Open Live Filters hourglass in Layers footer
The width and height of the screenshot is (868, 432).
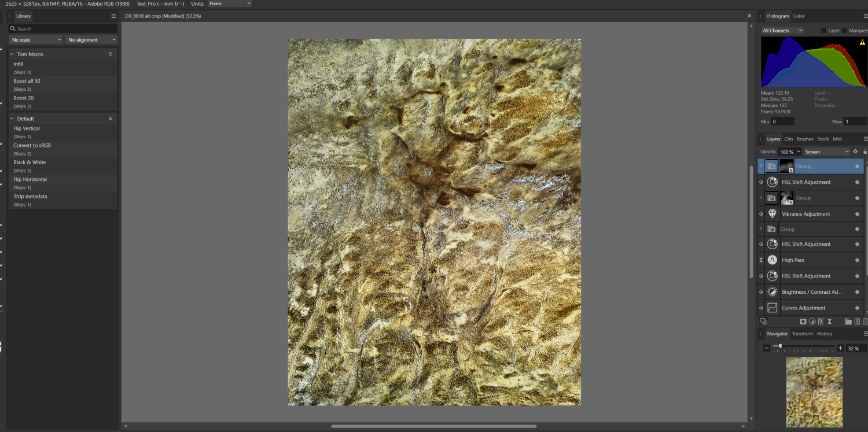point(829,322)
